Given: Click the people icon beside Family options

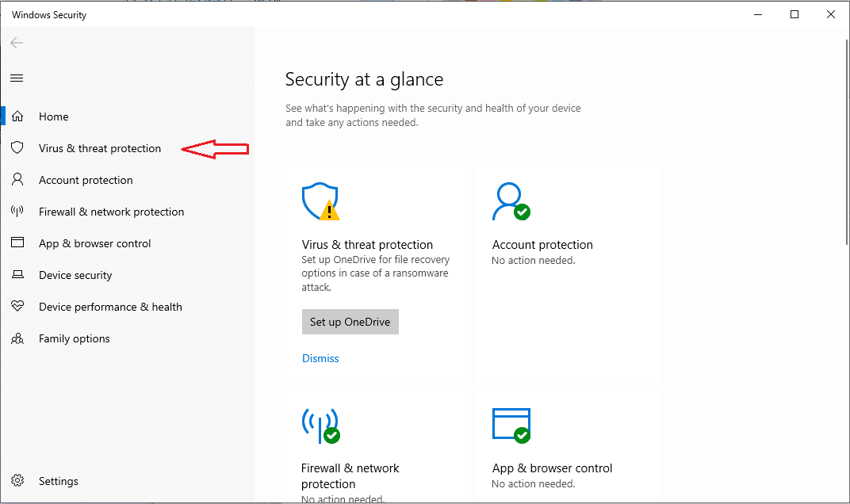Looking at the screenshot, I should (x=17, y=338).
